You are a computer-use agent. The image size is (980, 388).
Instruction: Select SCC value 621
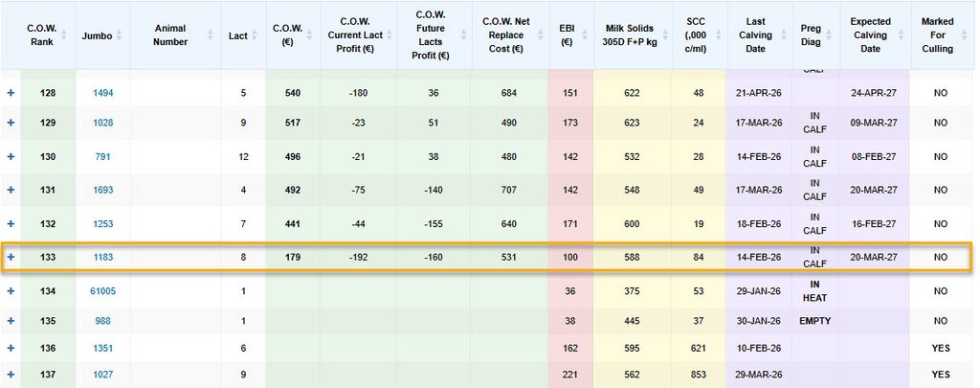click(x=699, y=348)
